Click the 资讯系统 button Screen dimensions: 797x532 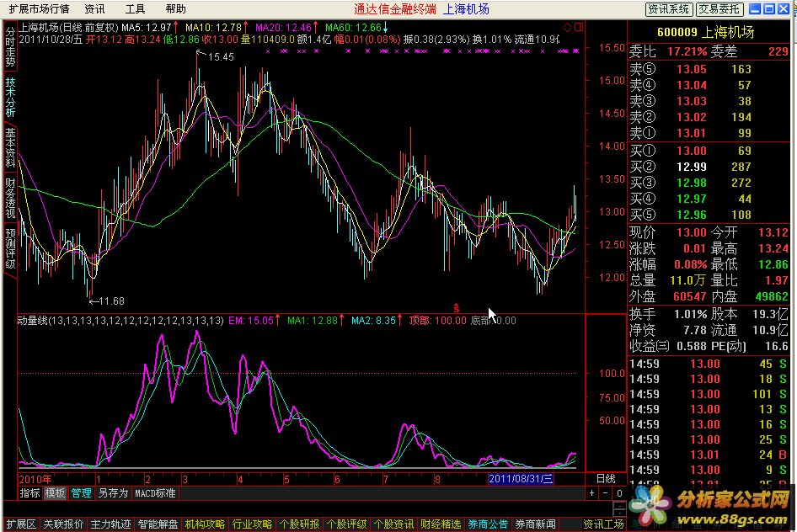pyautogui.click(x=668, y=9)
